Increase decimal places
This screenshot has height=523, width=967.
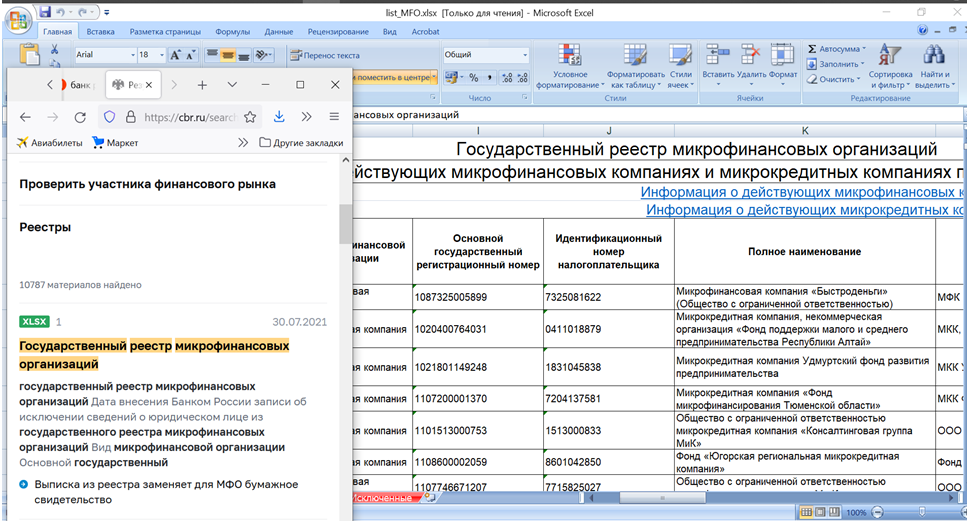507,78
